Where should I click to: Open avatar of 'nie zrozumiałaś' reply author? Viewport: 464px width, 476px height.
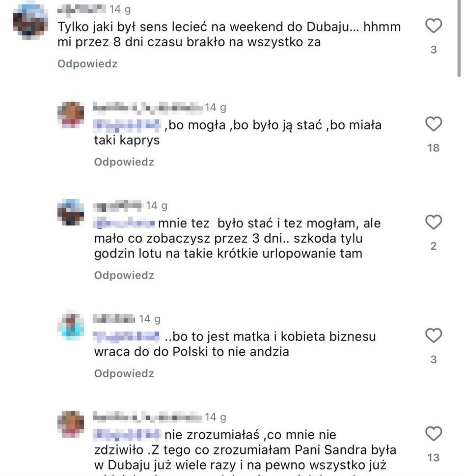(71, 423)
